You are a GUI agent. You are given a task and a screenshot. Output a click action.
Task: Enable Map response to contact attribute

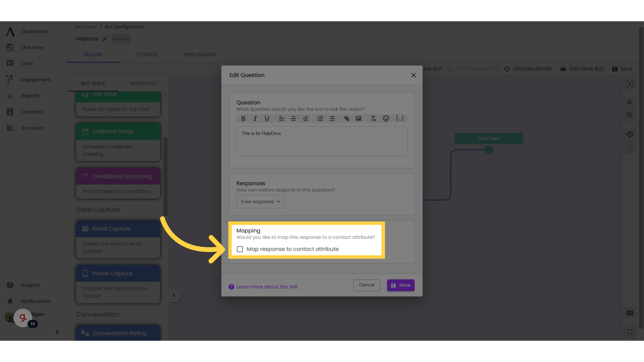[x=240, y=249]
